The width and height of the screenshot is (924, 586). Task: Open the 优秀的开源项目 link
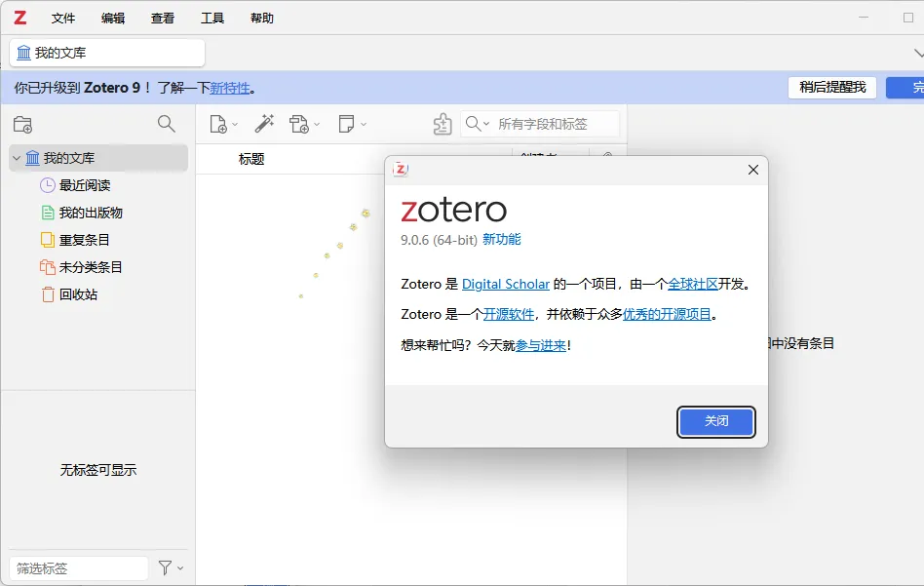(x=667, y=314)
